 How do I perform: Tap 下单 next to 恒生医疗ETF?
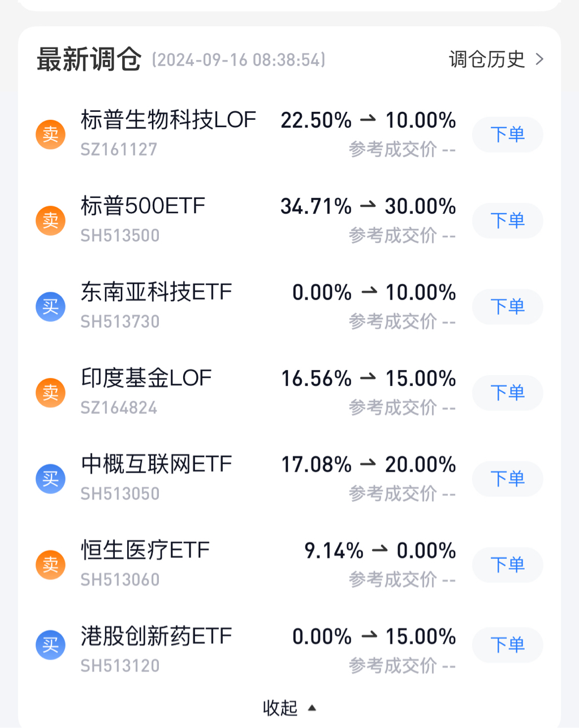pos(507,565)
